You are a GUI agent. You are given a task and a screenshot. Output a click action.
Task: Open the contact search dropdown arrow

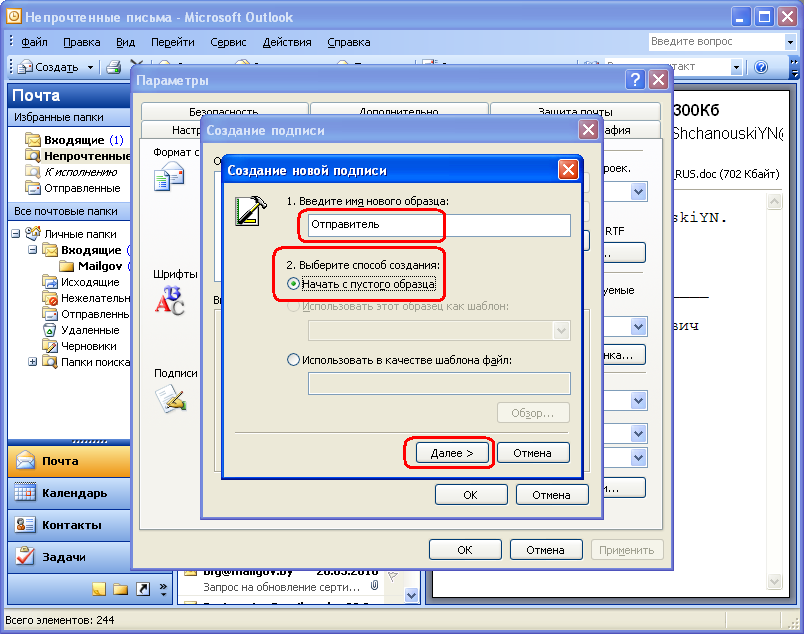click(736, 67)
